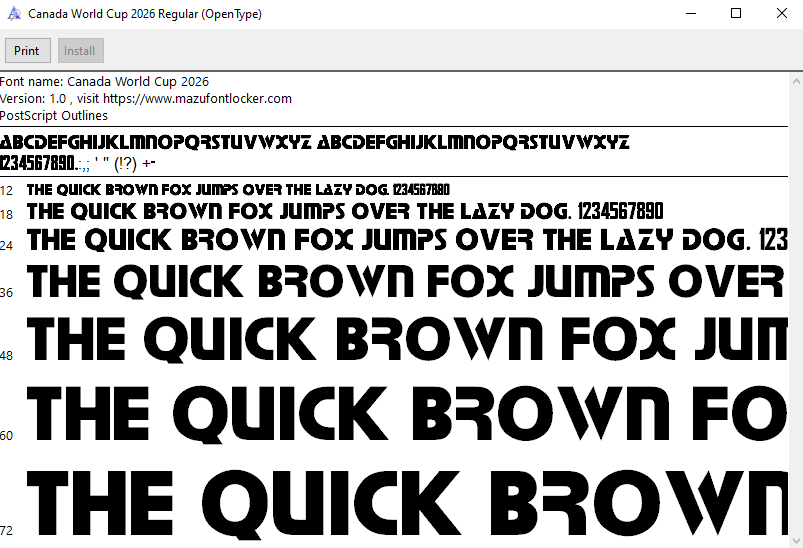Viewport: 803px width, 548px height.
Task: Maximize the font viewer window
Action: (736, 14)
